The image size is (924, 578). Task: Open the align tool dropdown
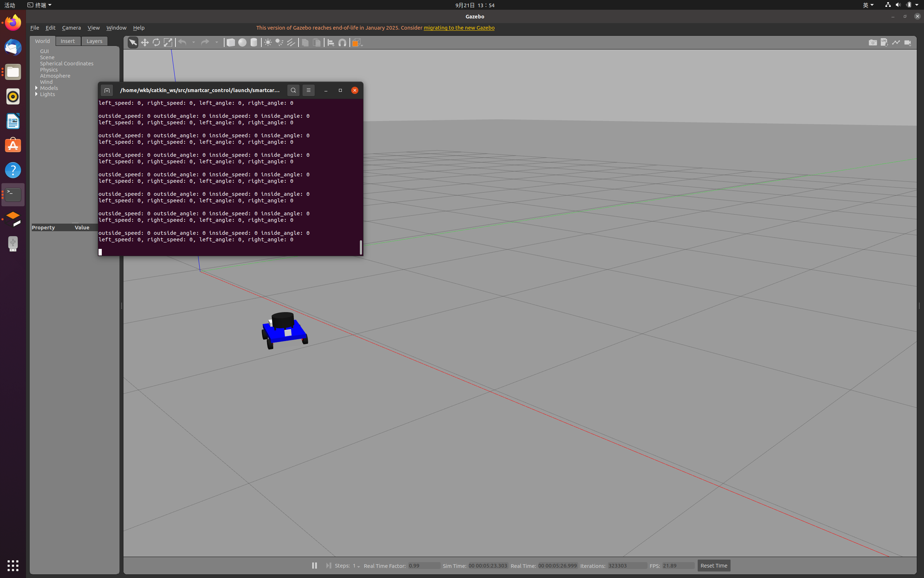[x=331, y=42]
